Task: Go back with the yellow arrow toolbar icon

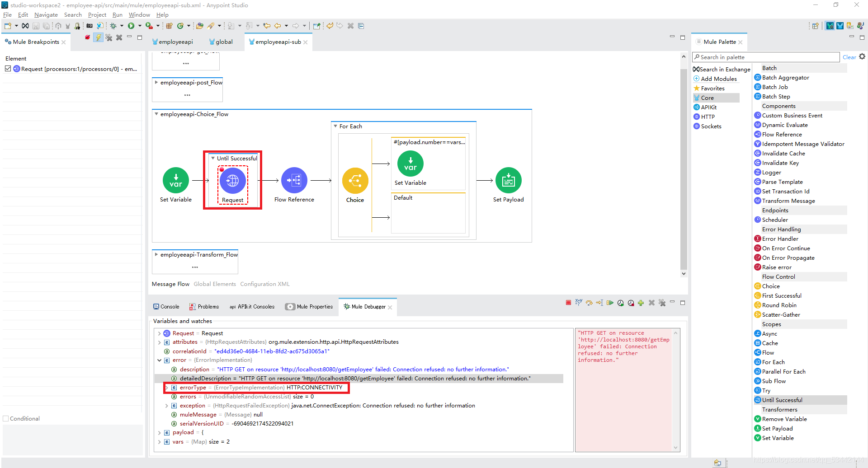Action: (278, 26)
